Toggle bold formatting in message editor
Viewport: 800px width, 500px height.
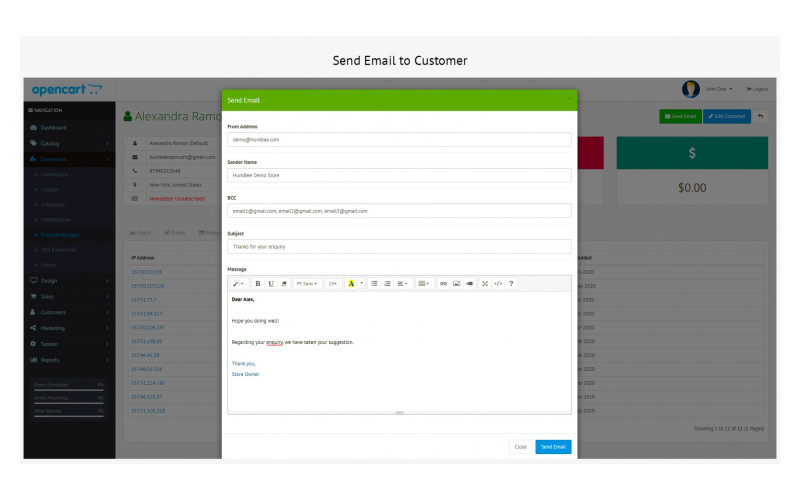tap(257, 284)
